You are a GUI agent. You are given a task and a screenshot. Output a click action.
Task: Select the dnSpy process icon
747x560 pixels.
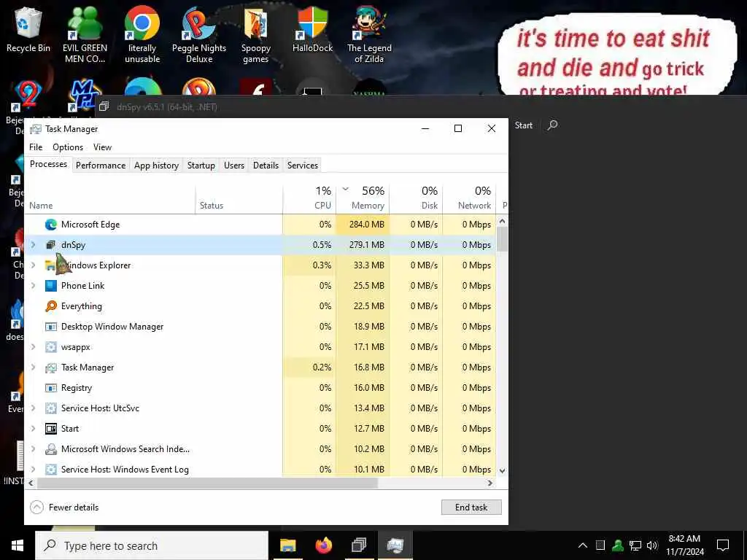point(51,245)
